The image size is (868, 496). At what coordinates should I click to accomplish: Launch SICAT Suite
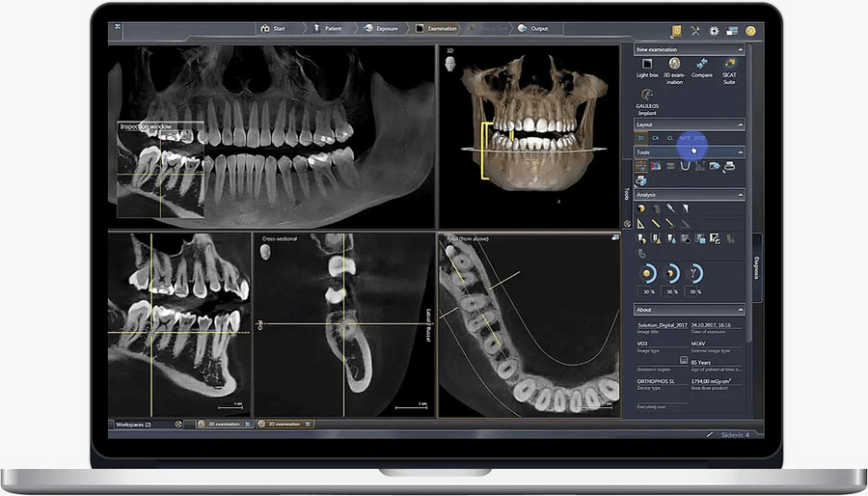click(x=729, y=65)
